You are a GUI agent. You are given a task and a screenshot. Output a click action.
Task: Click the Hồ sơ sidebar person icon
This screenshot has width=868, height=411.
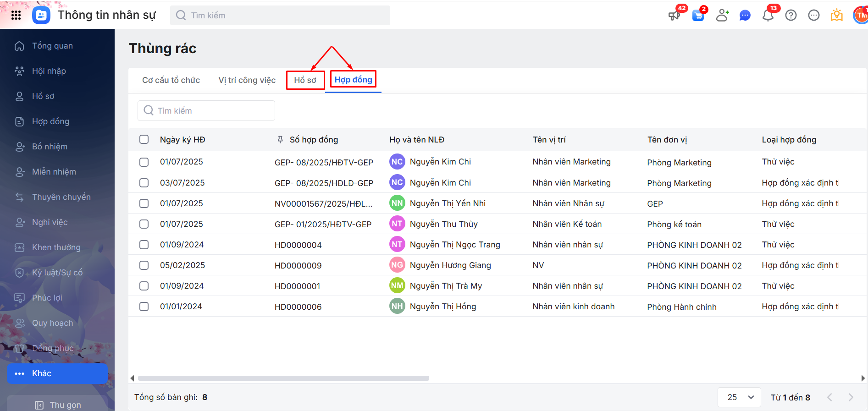[19, 96]
